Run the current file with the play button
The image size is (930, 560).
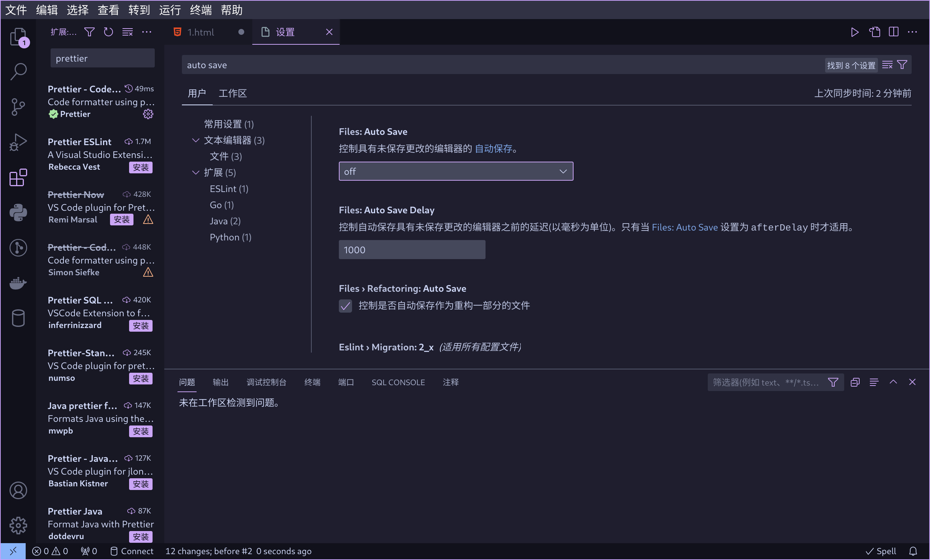[x=855, y=32]
